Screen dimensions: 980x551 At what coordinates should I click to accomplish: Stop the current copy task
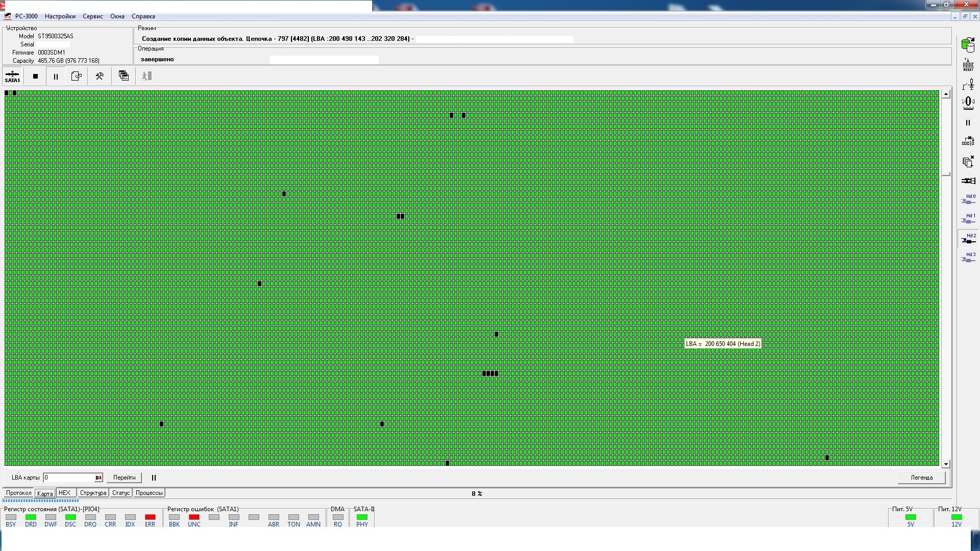pos(35,77)
